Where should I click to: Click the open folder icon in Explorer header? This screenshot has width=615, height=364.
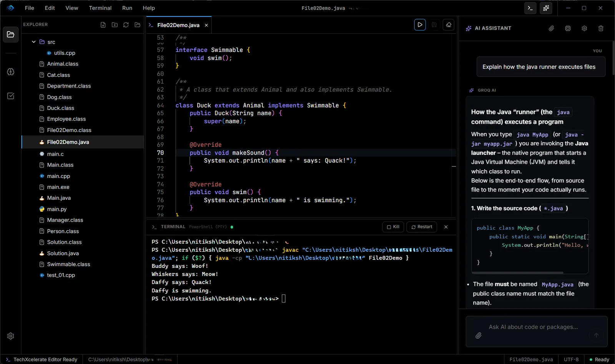(x=137, y=25)
